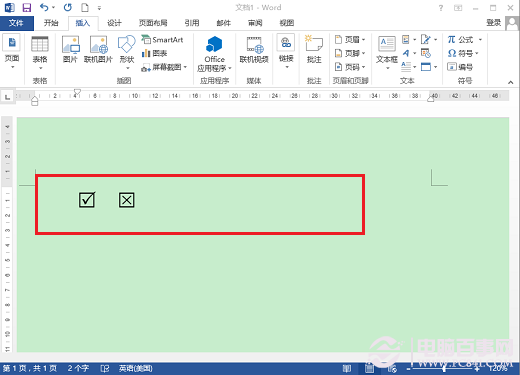Screen dimensions: 520x375
Task: Click the Redo icon in title bar
Action: [x=68, y=7]
